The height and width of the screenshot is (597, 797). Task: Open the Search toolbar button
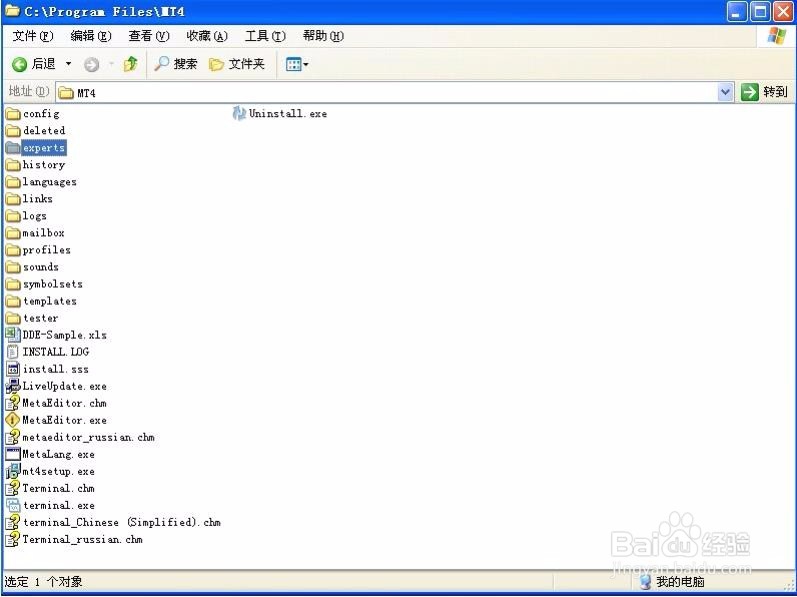pos(175,64)
